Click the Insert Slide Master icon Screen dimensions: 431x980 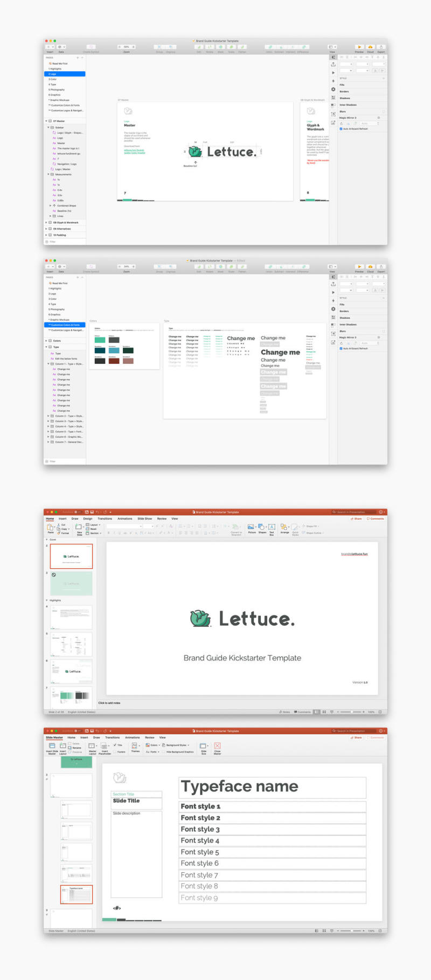[52, 747]
